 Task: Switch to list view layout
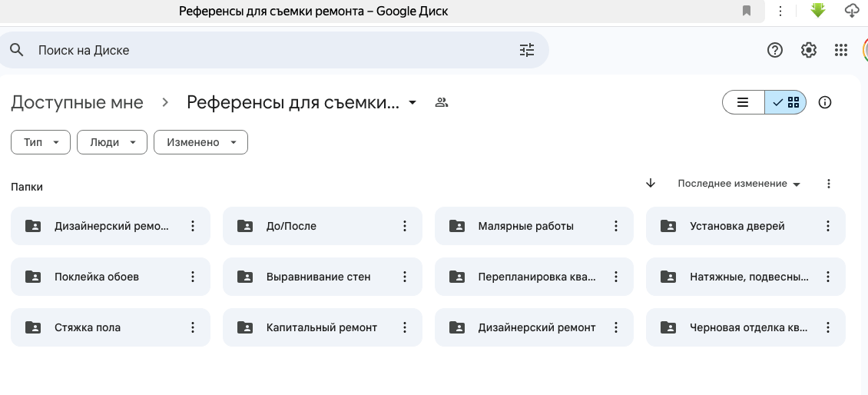744,102
